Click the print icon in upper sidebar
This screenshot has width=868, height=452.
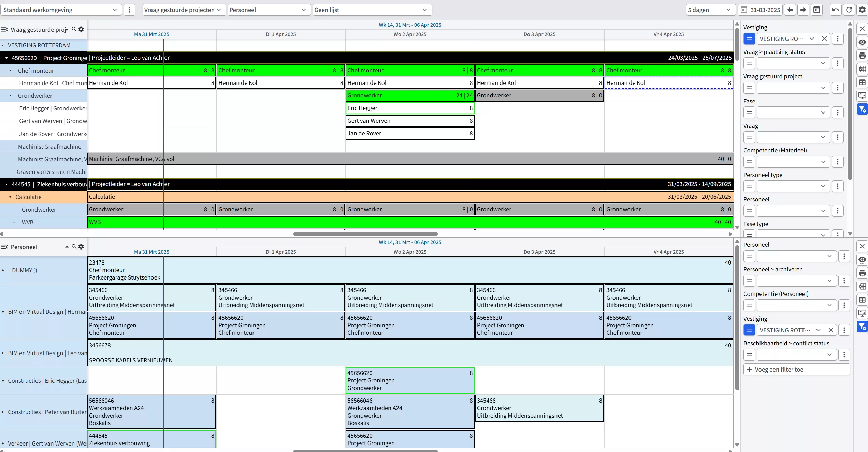click(862, 56)
